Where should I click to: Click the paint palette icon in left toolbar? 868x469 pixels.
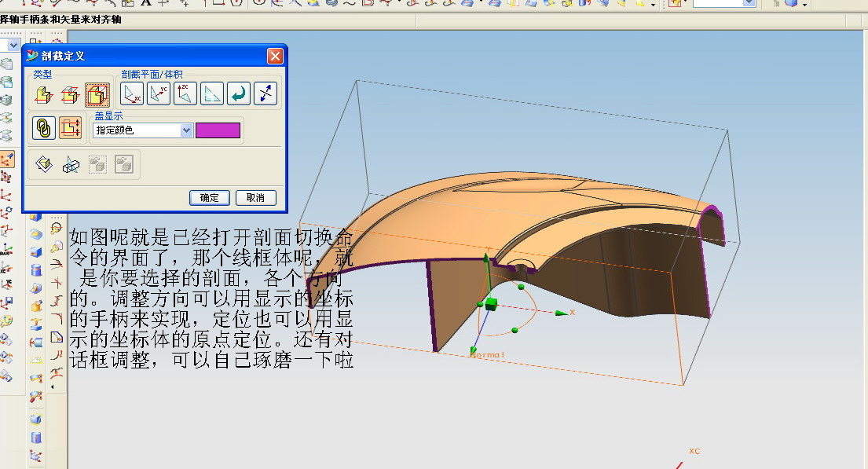click(6, 321)
